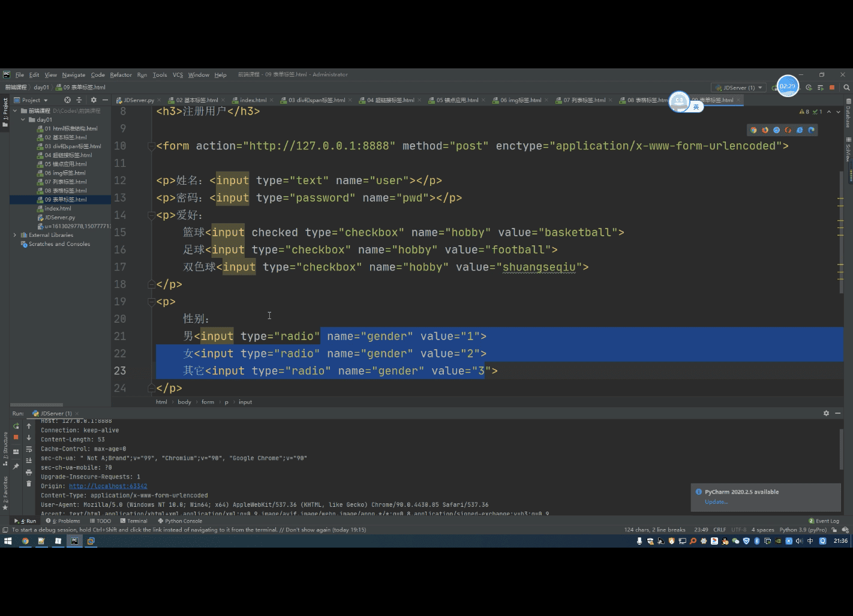Click the run with coverage toolbar icon

[809, 88]
